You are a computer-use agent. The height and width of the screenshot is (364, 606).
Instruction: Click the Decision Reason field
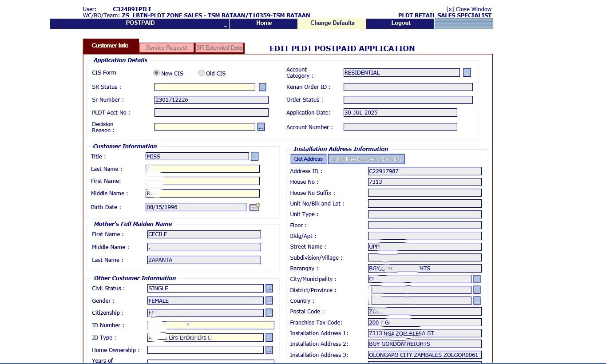(x=205, y=127)
